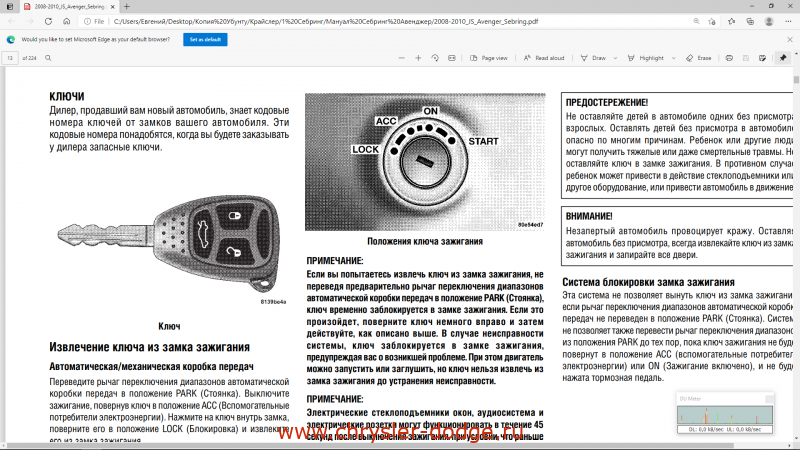Screen dimensions: 800x450
Task: Close the DU Meter widget
Action: pyautogui.click(x=769, y=398)
